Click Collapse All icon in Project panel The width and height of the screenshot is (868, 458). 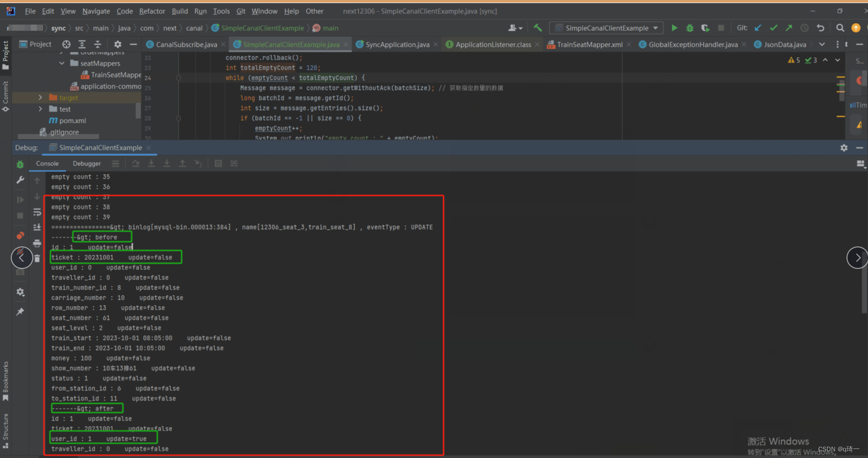tap(97, 45)
